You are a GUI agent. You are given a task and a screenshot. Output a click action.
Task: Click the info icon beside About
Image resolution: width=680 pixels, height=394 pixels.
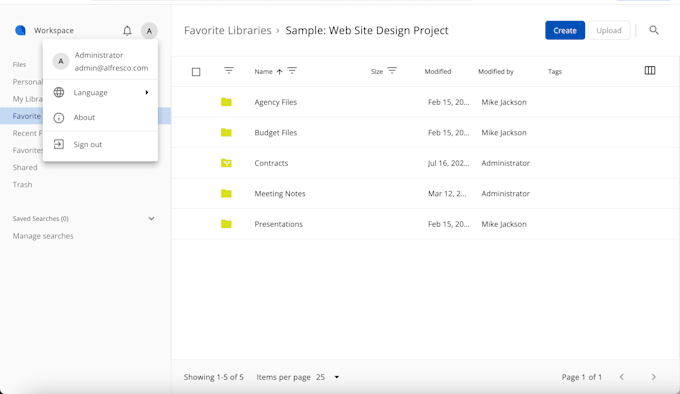(x=59, y=117)
